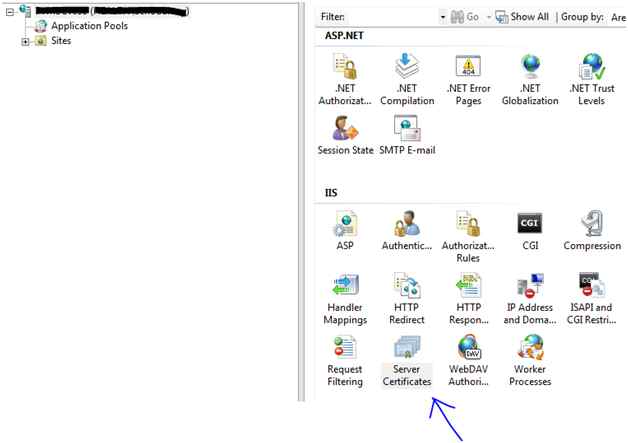The width and height of the screenshot is (628, 443).
Task: Select the Application Pools node
Action: 89,26
